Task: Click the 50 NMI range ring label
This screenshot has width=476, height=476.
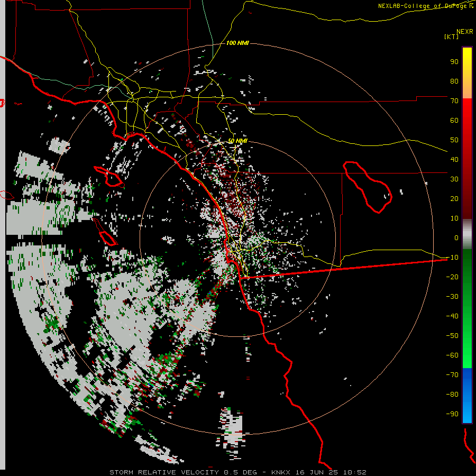Action: click(x=237, y=141)
